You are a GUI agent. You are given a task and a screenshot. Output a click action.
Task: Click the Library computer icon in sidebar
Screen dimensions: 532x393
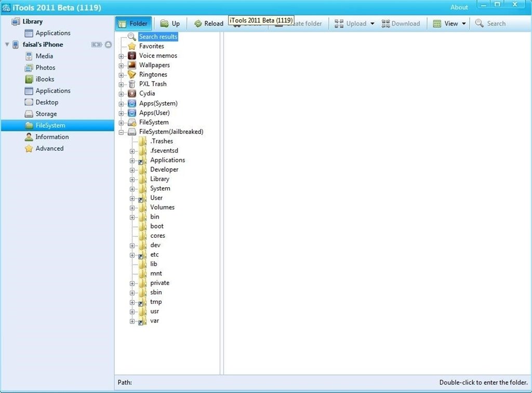pos(16,22)
